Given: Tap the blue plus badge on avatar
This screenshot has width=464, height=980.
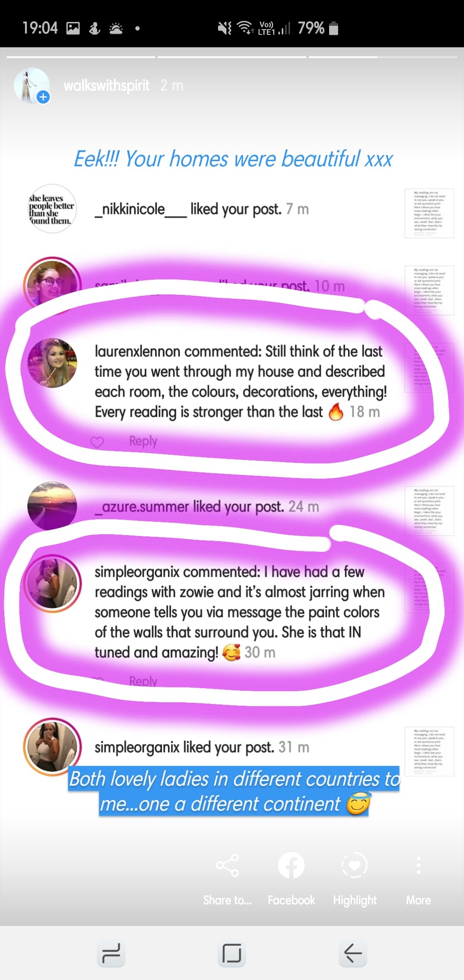Looking at the screenshot, I should pyautogui.click(x=43, y=97).
